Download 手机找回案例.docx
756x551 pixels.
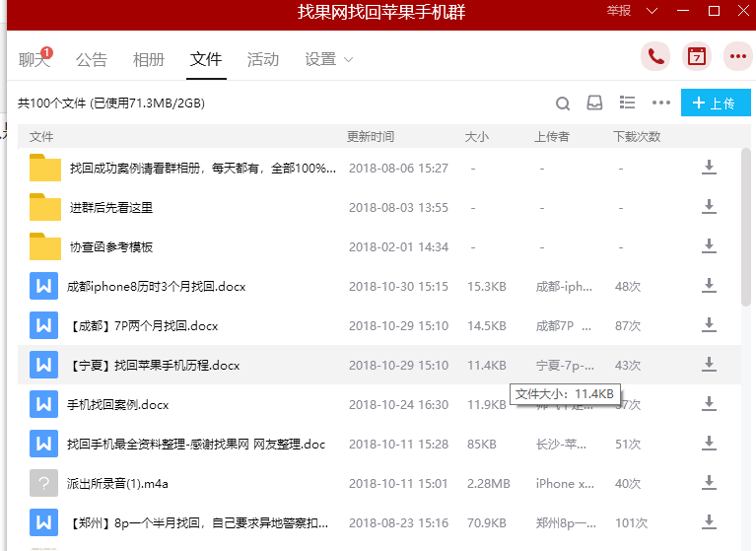click(x=709, y=404)
